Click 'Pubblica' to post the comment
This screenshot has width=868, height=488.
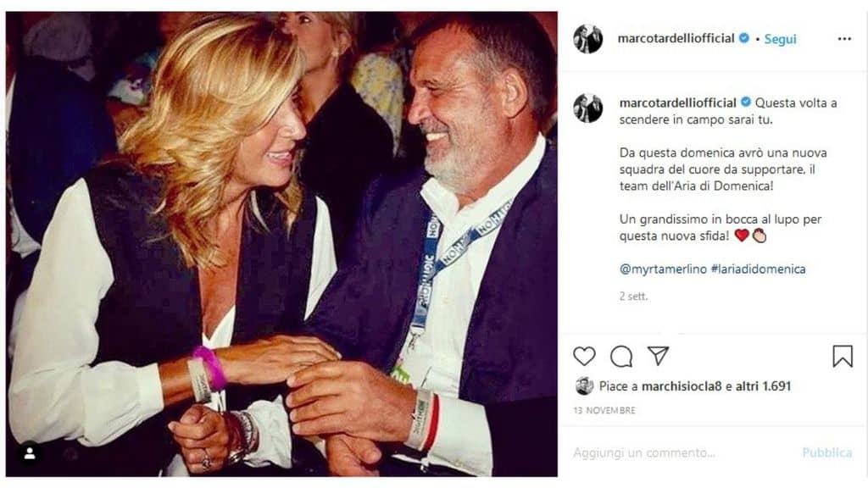click(826, 453)
